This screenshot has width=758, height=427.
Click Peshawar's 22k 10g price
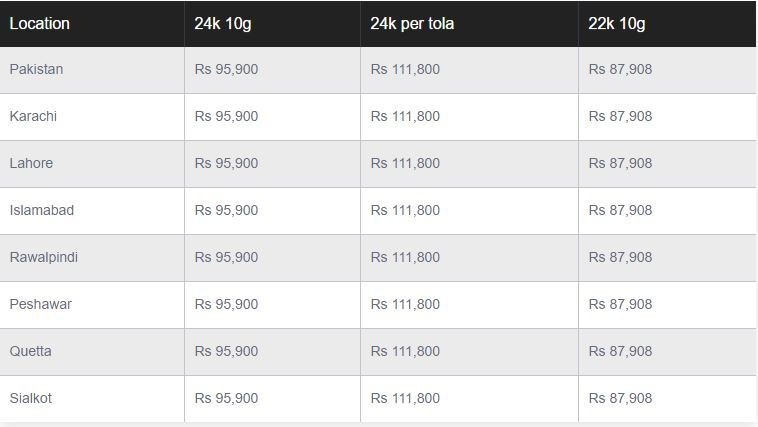tap(620, 304)
